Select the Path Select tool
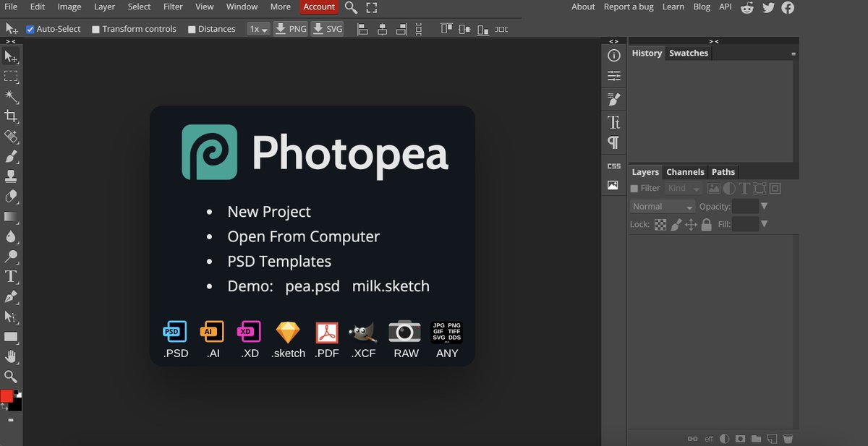This screenshot has height=446, width=868. coord(11,317)
